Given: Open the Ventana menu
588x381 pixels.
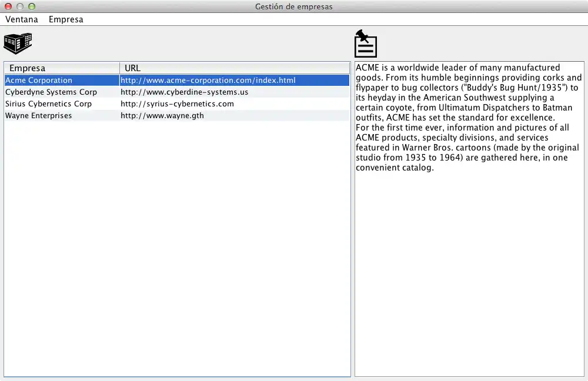Looking at the screenshot, I should click(22, 19).
